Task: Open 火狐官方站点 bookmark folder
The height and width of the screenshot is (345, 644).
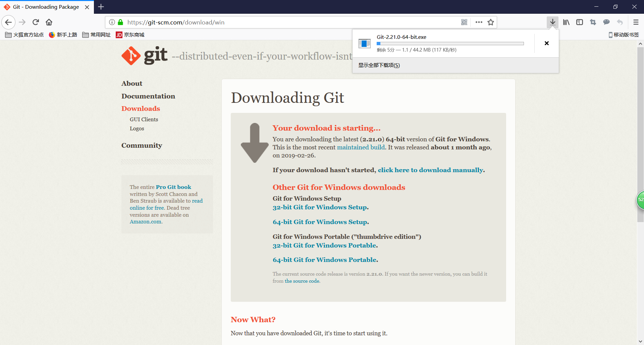Action: (24, 35)
